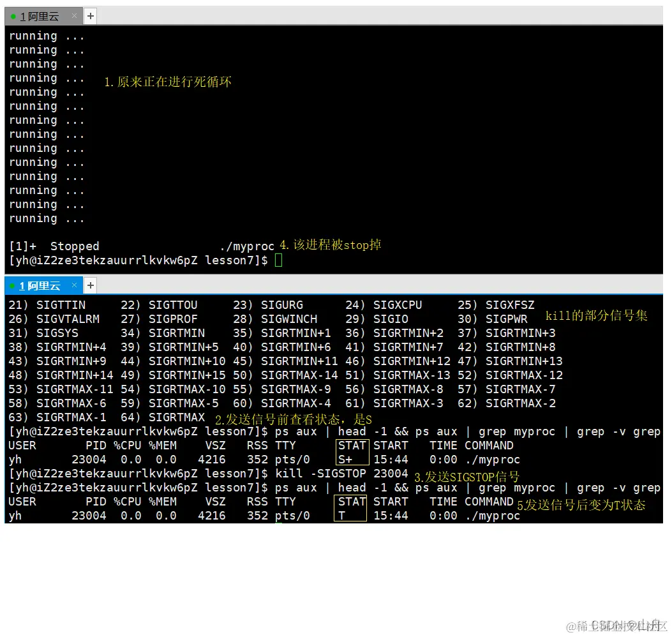Click the '26) SIGVTALRM' signal entry

point(54,319)
